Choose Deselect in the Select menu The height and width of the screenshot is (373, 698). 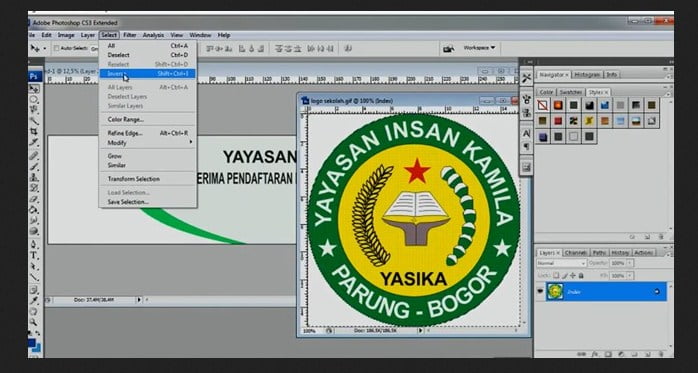click(x=148, y=55)
